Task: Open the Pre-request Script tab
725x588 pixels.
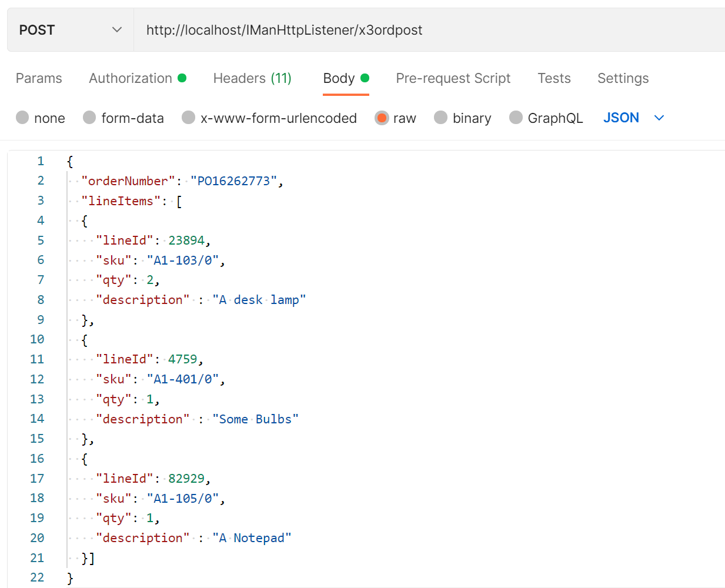Action: point(453,78)
